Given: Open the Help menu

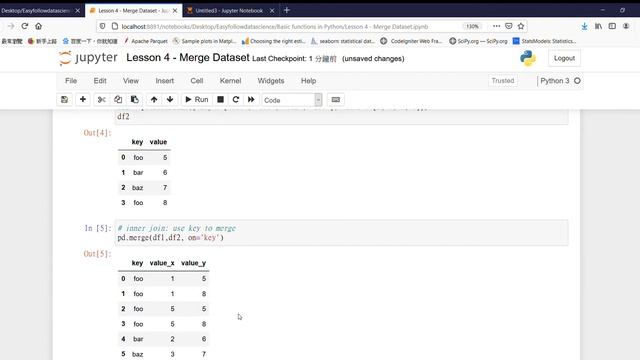Looking at the screenshot, I should [x=309, y=81].
